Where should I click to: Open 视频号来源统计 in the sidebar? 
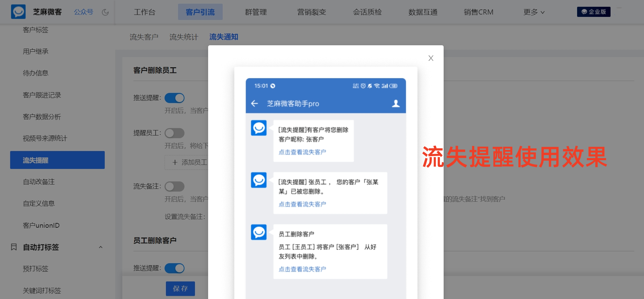[x=45, y=138]
